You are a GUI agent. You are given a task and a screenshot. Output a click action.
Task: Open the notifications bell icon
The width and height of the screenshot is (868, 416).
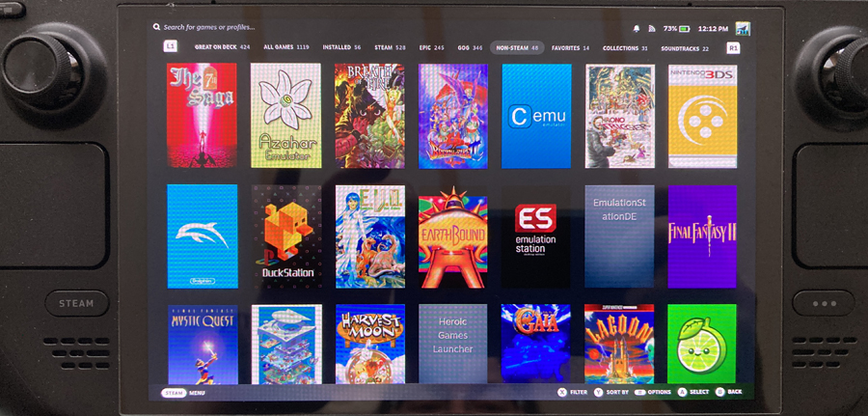(x=637, y=28)
